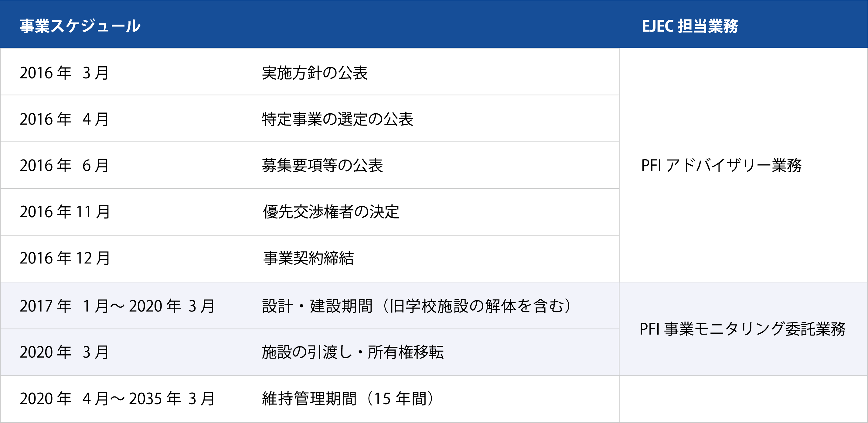Click the 実施方針の公表 text
Viewport: 868px width, 423px height.
315,73
